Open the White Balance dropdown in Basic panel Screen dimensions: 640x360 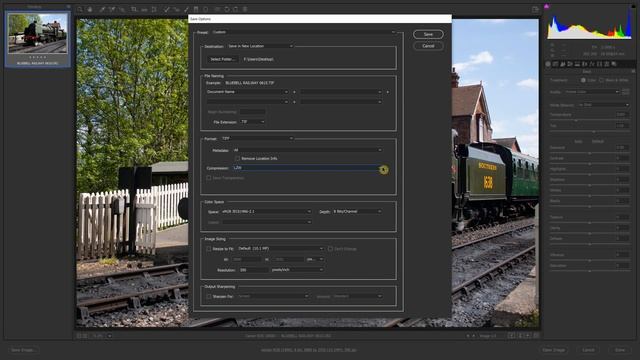603,105
